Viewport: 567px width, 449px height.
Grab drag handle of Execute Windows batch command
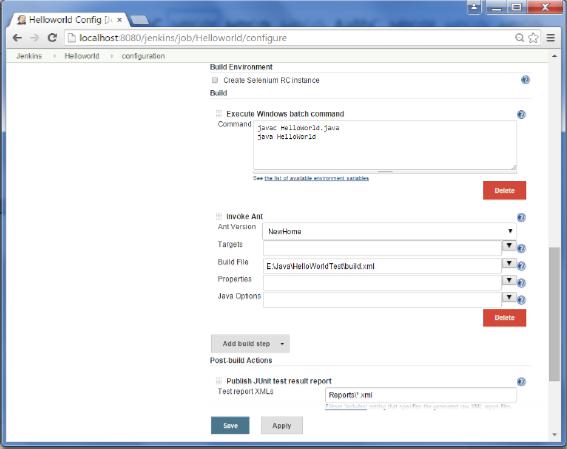coord(219,114)
